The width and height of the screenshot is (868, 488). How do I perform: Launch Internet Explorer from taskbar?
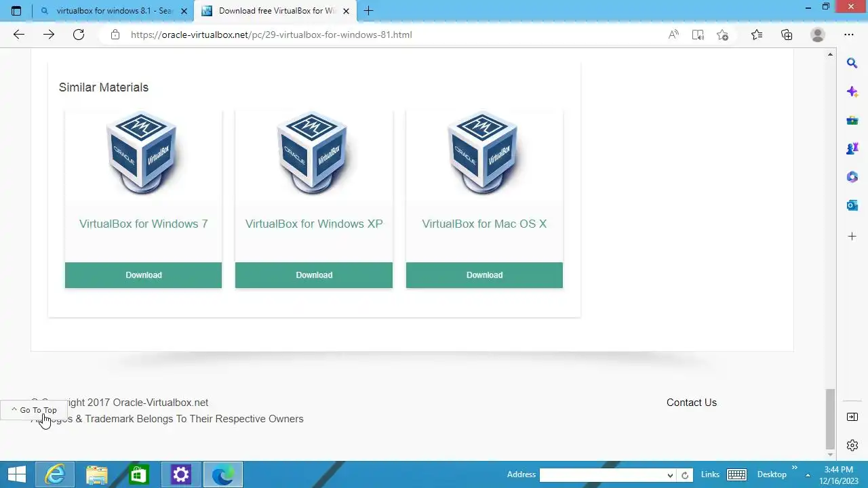tap(54, 474)
